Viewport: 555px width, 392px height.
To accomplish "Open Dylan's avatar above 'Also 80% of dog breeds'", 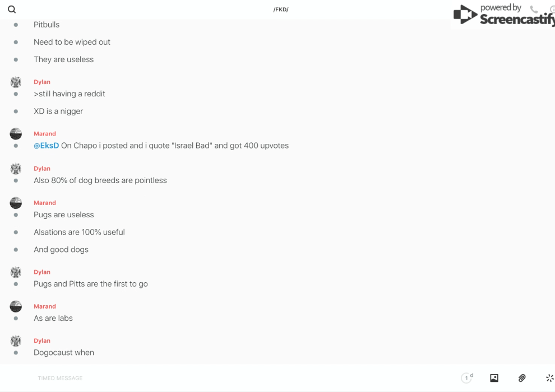I will [x=16, y=169].
